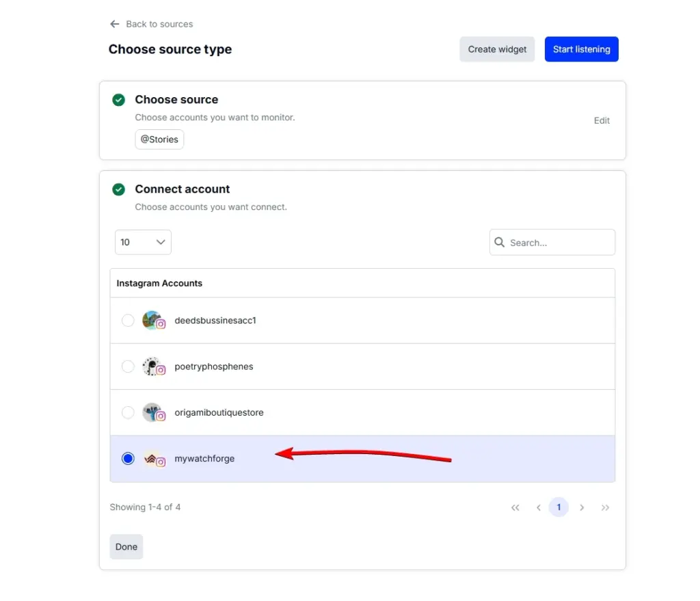Click the last page double-chevron

click(605, 507)
